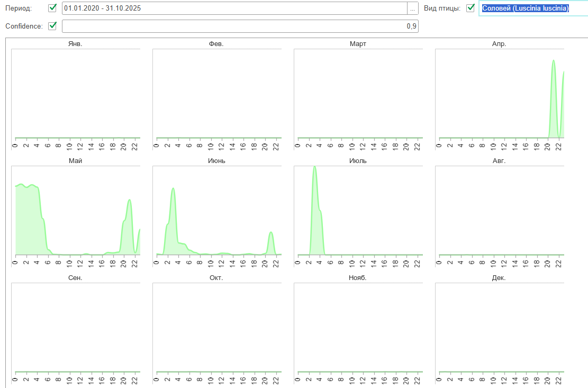This screenshot has height=388, width=588.
Task: Open the Март chart panel
Action: 358,93
